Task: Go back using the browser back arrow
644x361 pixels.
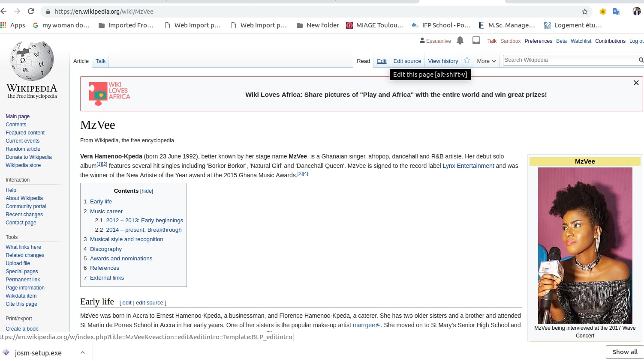Action: point(3,11)
